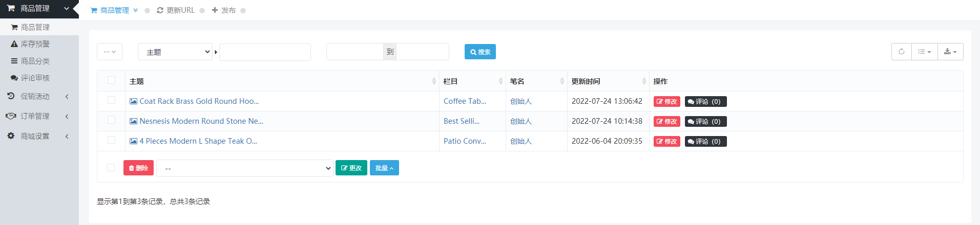Screen dimensions: 980x225
Task: Focus the end date range input
Action: pos(423,52)
